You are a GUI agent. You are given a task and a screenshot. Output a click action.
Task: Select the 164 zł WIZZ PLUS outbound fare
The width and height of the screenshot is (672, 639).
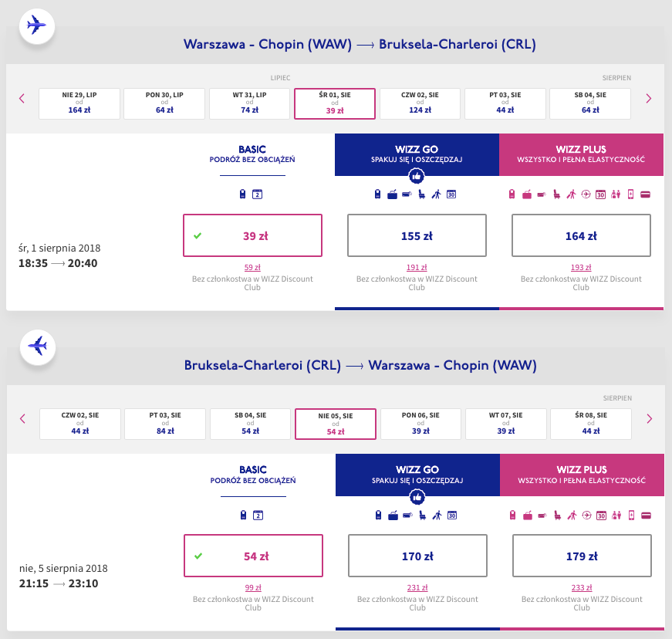pos(581,236)
